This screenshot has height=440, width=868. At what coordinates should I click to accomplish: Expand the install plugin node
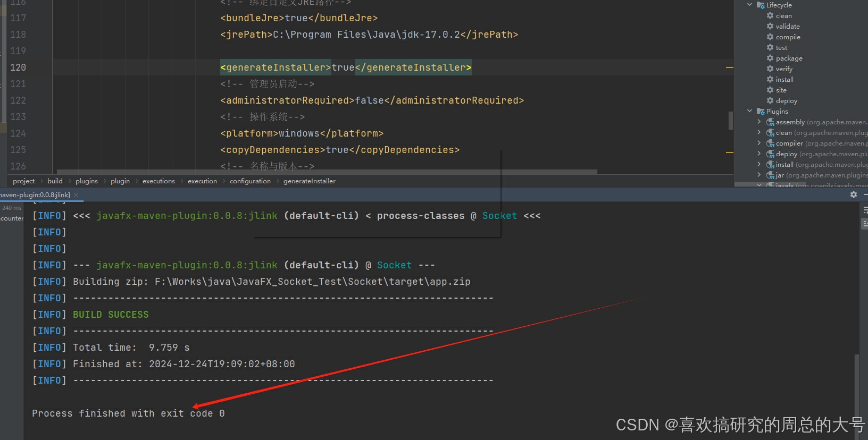click(x=759, y=164)
